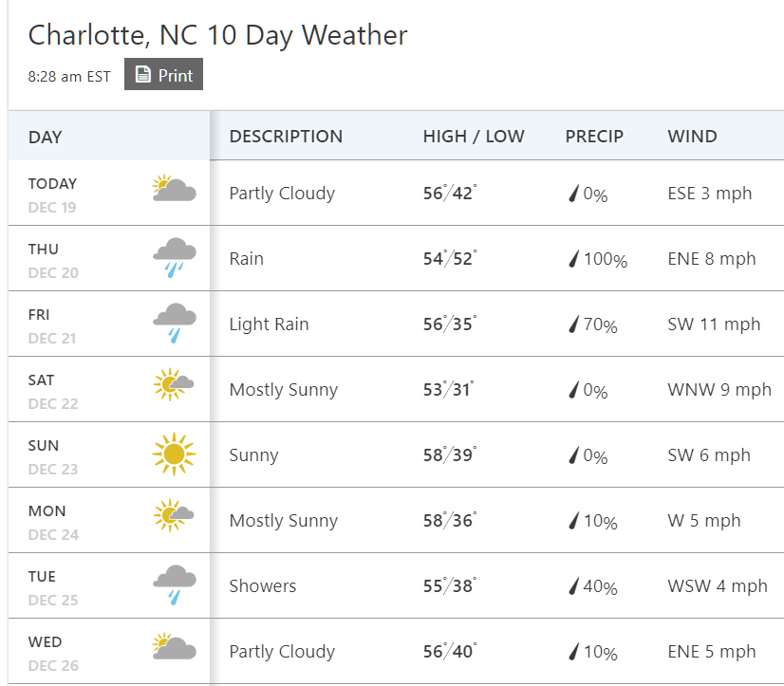The image size is (784, 686).
Task: Click the partly cloudy icon for Wednesday Dec 26
Action: coord(174,646)
